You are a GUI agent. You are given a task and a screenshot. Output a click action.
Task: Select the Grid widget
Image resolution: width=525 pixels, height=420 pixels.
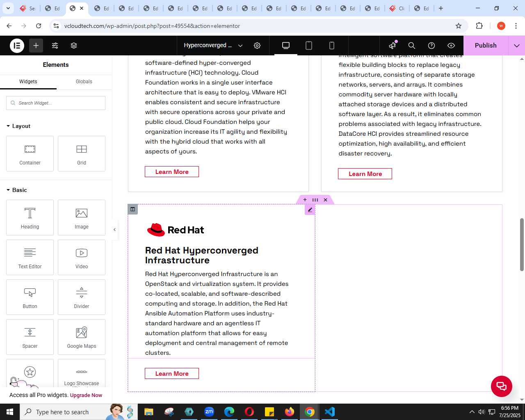point(82,153)
